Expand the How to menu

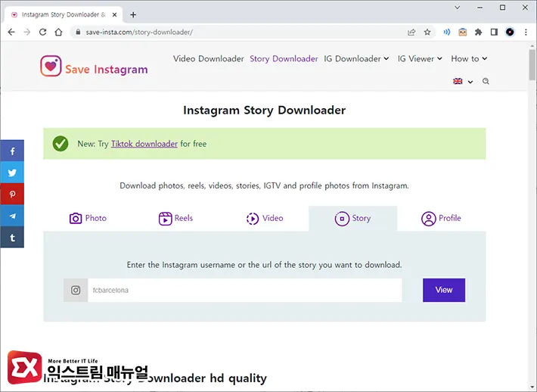(x=469, y=58)
